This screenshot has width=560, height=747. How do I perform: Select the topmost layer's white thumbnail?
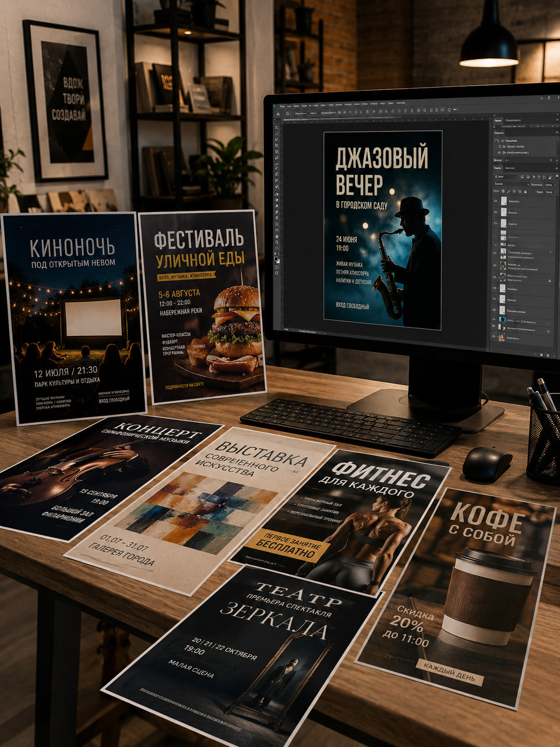[x=504, y=201]
